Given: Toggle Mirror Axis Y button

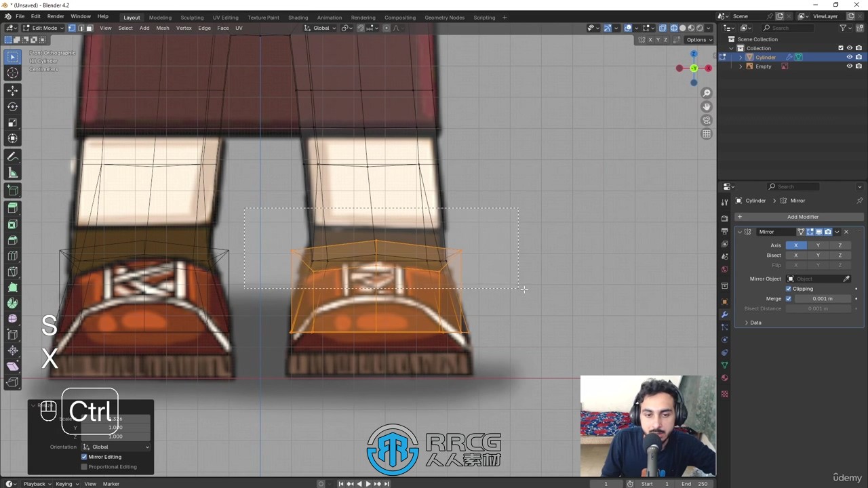Looking at the screenshot, I should (x=818, y=245).
